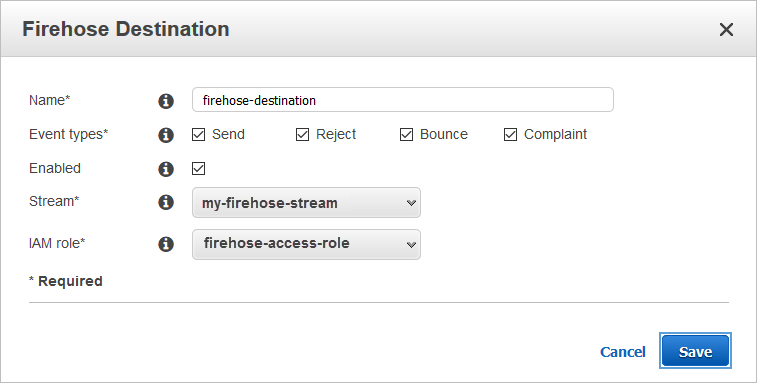Click the IAM role info icon

[166, 244]
